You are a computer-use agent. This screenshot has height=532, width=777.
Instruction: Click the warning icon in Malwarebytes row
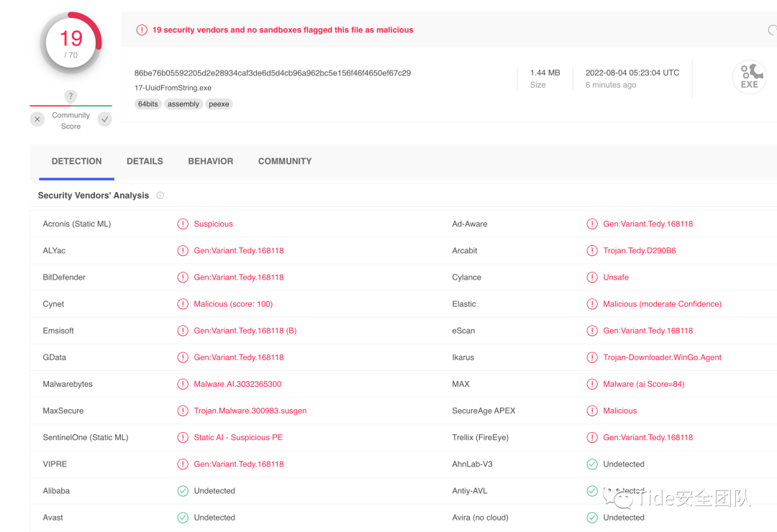(x=183, y=384)
